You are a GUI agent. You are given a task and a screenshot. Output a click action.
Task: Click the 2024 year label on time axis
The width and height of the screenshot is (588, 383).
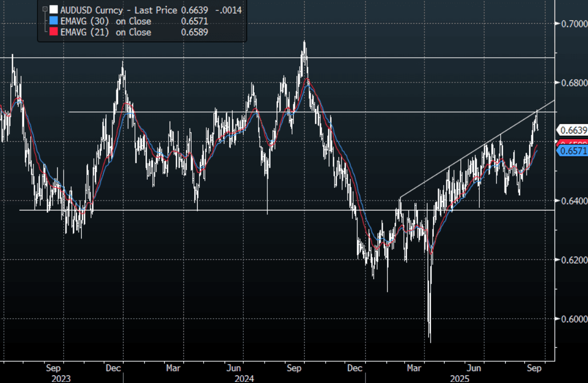(x=244, y=379)
